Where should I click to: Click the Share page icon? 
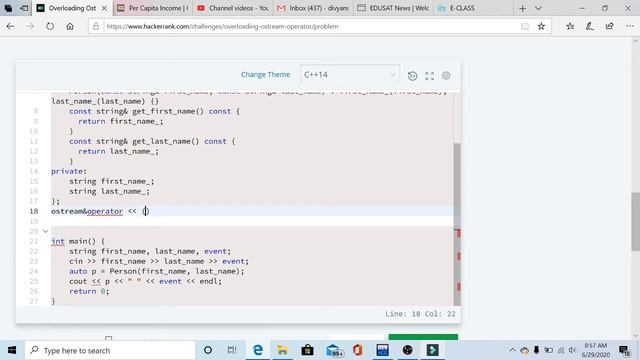point(610,27)
